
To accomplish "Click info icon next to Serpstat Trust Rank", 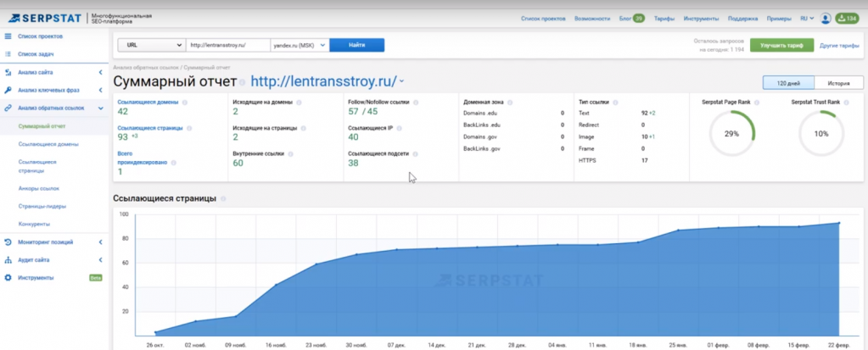I will (x=846, y=103).
